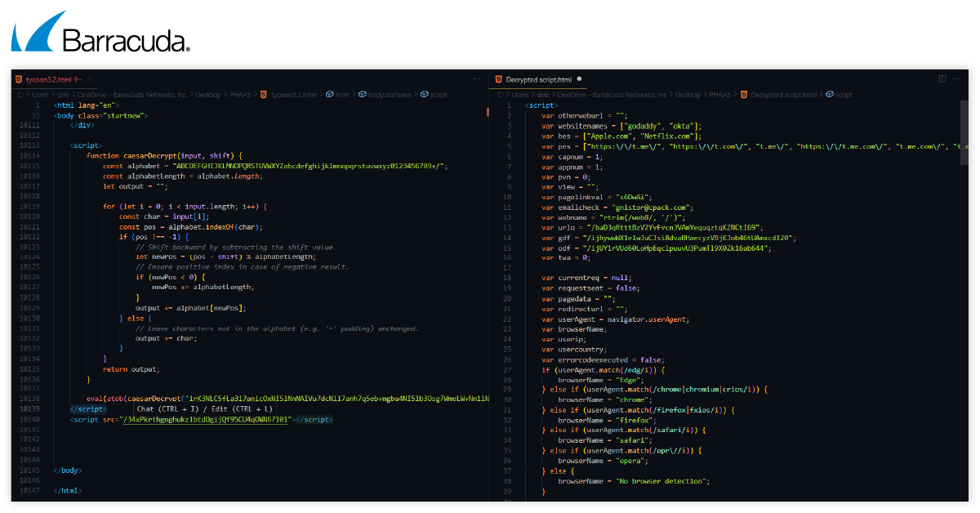980x513 pixels.
Task: Open the script src /34xPkrth link
Action: [207, 419]
